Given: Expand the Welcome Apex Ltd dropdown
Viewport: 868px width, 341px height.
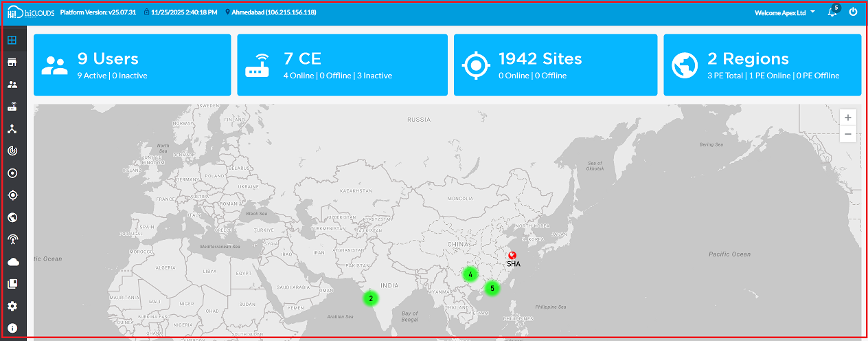Looking at the screenshot, I should coord(785,12).
